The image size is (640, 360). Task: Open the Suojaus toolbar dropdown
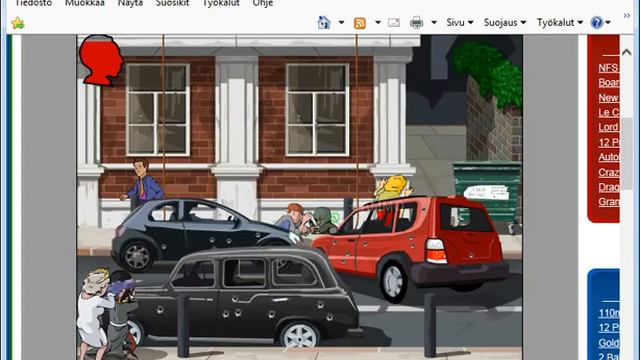click(504, 22)
